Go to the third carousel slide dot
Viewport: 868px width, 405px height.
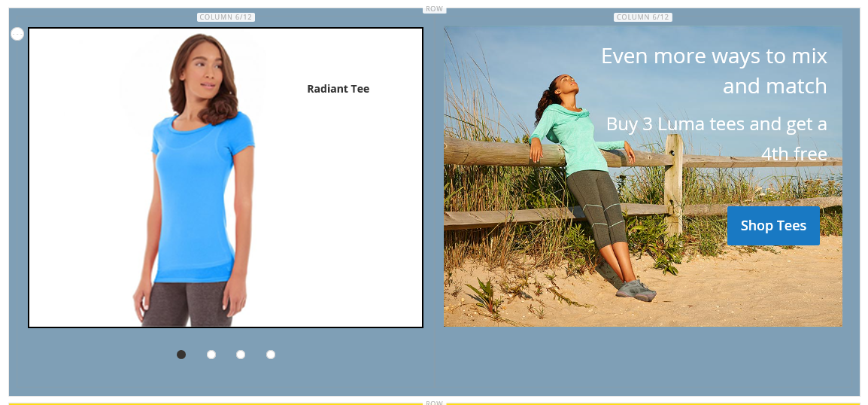(x=241, y=355)
